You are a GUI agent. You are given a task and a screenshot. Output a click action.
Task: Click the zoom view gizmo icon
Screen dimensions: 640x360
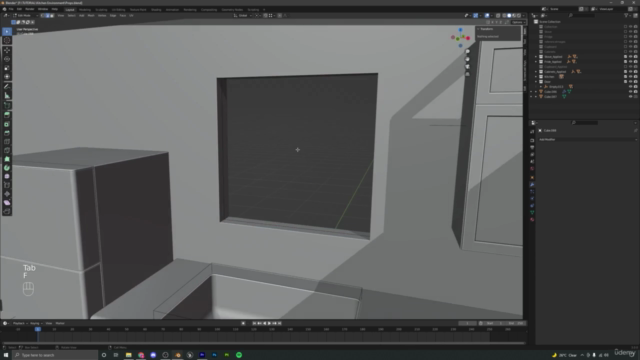[467, 51]
